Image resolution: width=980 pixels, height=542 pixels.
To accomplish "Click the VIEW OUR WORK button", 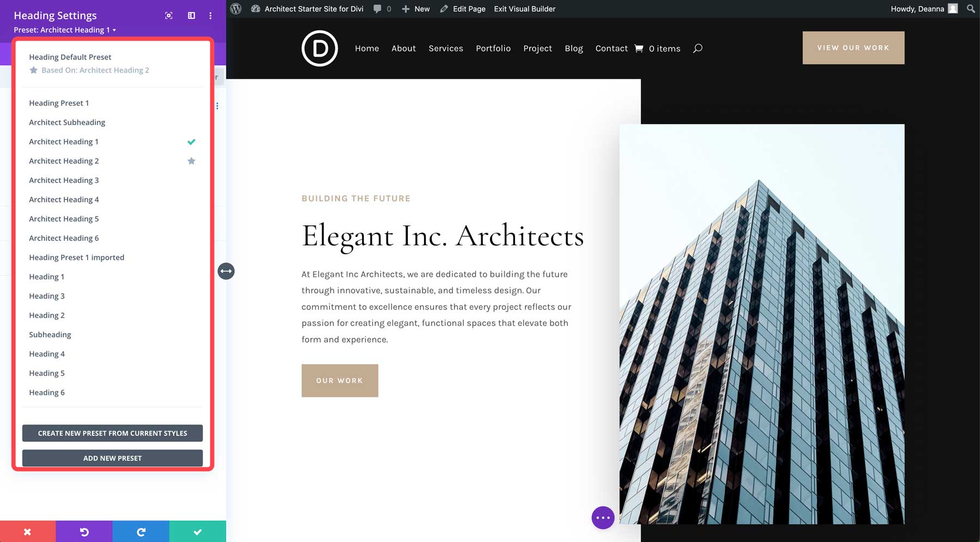I will coord(853,47).
